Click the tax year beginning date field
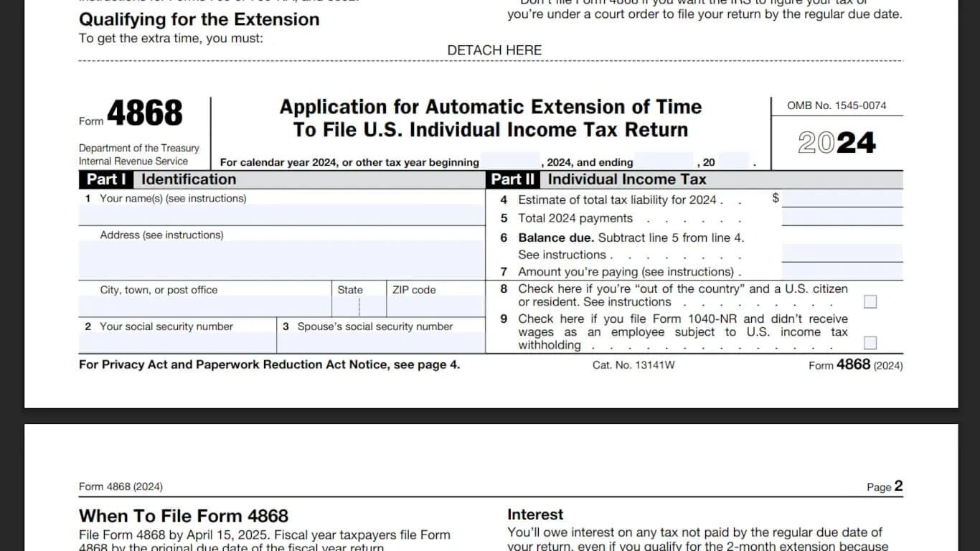980x551 pixels. coord(511,161)
